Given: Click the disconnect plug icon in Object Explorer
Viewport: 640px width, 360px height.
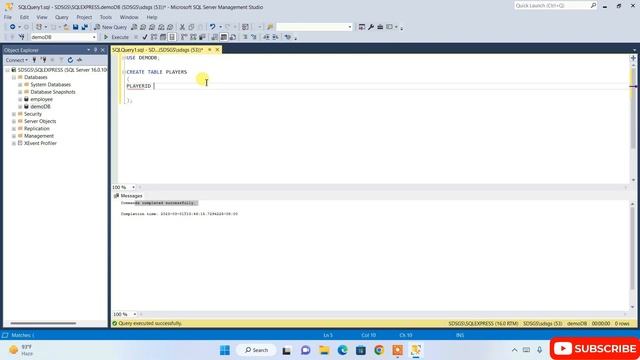Looking at the screenshot, I should [44, 60].
